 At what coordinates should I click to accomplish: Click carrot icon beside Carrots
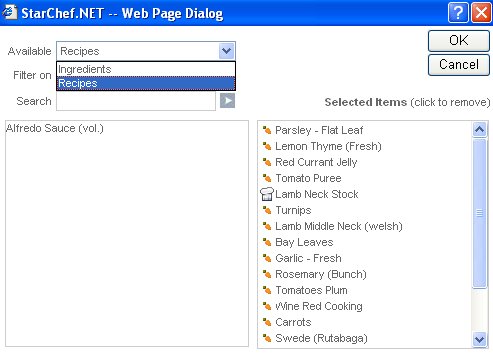point(267,322)
